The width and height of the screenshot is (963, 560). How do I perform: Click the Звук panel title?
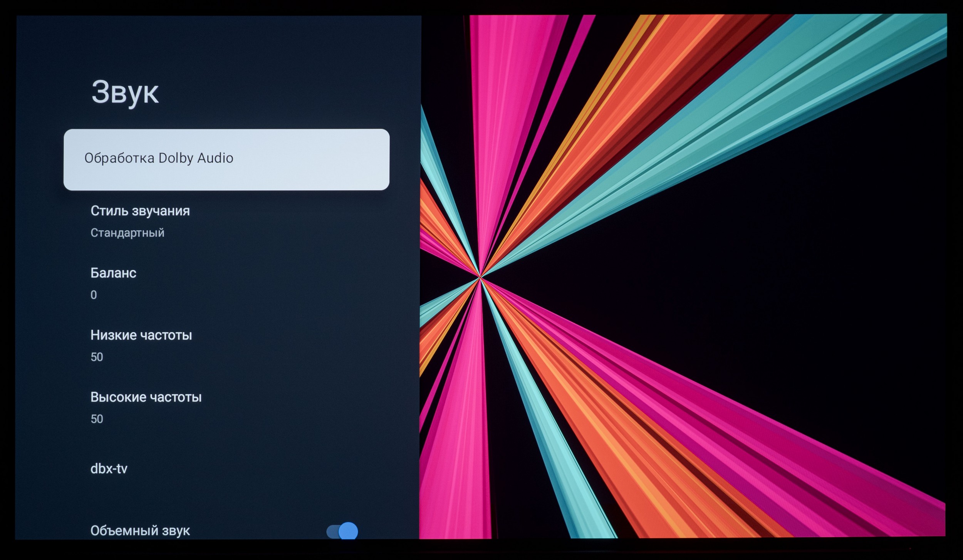point(125,92)
